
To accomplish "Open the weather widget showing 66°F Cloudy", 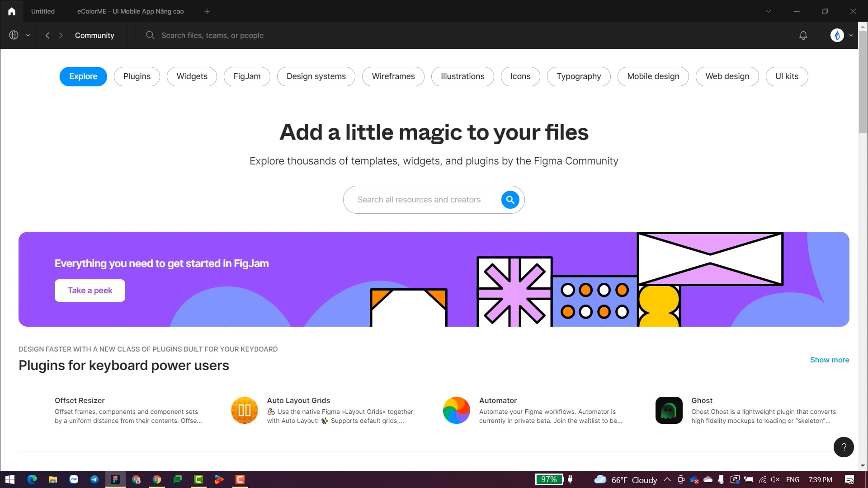I will (626, 479).
